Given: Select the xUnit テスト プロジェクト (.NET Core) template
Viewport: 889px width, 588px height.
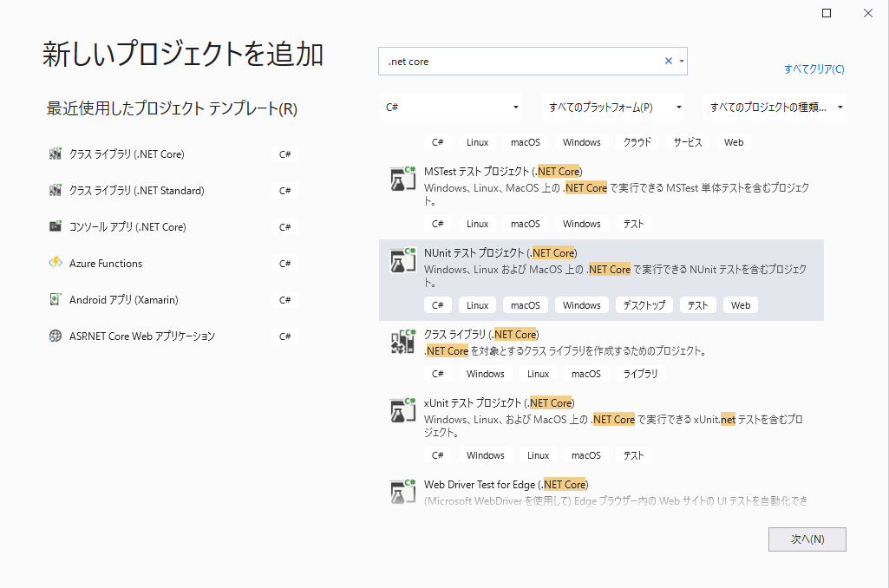Looking at the screenshot, I should coord(601,430).
